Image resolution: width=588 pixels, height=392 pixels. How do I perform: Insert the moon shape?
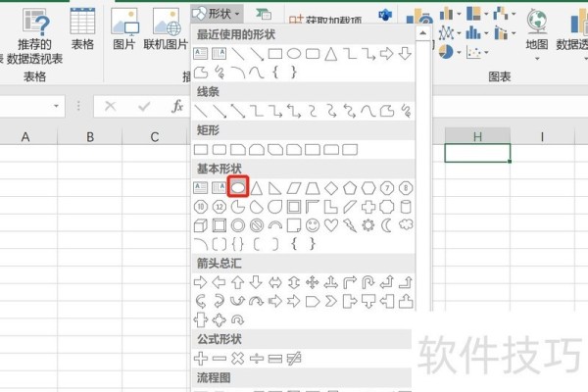tap(386, 225)
